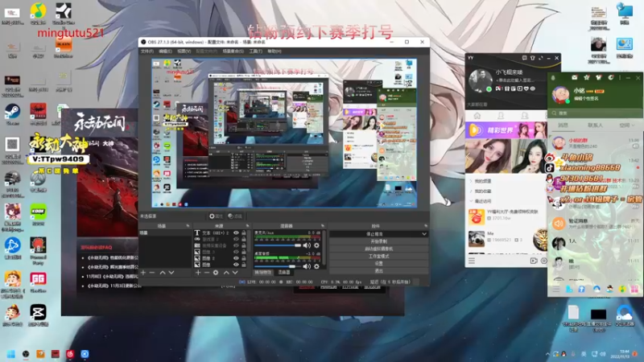The height and width of the screenshot is (362, 644).
Task: Lock the 文本 (GDI+) 2 source
Action: pos(244,232)
